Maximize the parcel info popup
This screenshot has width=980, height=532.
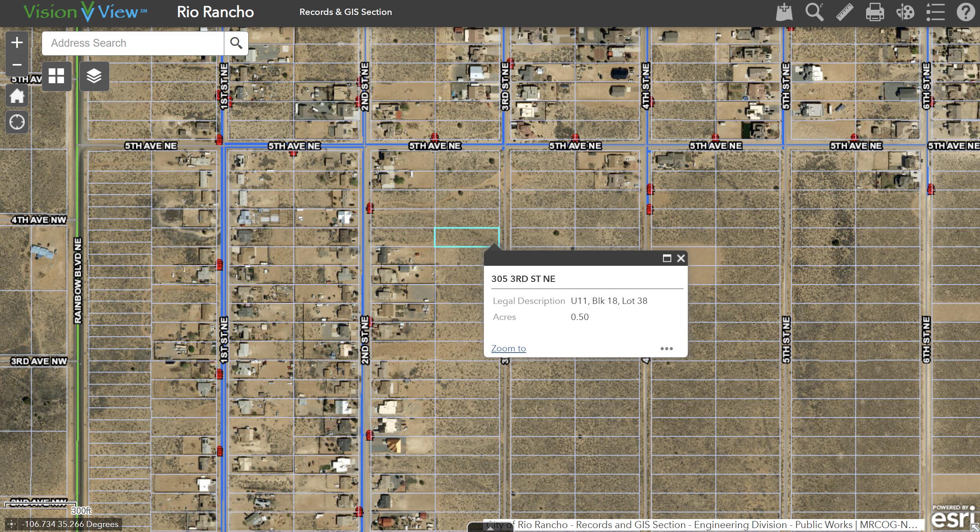[x=667, y=258]
